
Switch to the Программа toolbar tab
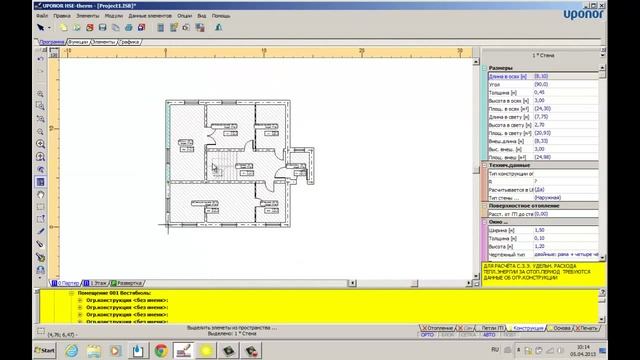(52, 42)
